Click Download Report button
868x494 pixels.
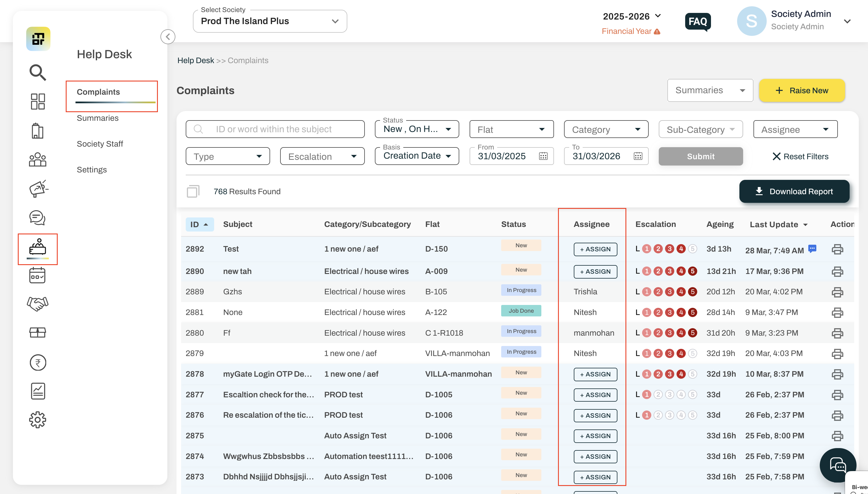tap(794, 191)
